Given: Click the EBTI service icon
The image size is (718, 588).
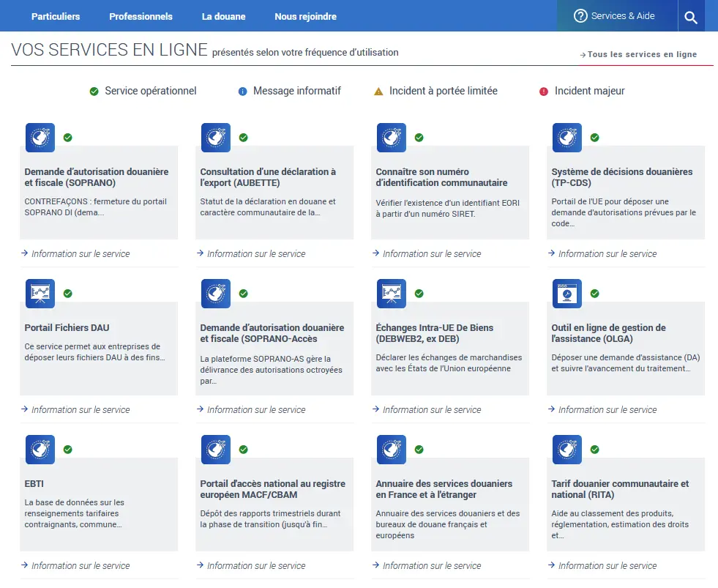Looking at the screenshot, I should (x=40, y=450).
